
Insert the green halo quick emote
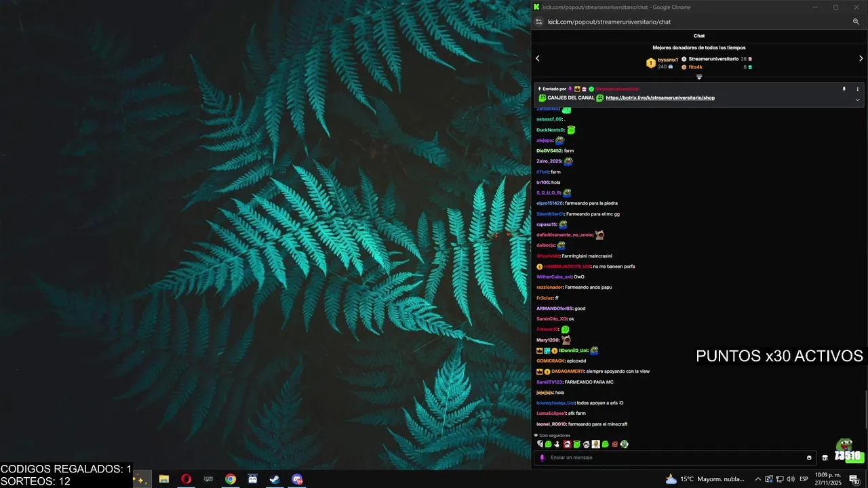pos(577,444)
